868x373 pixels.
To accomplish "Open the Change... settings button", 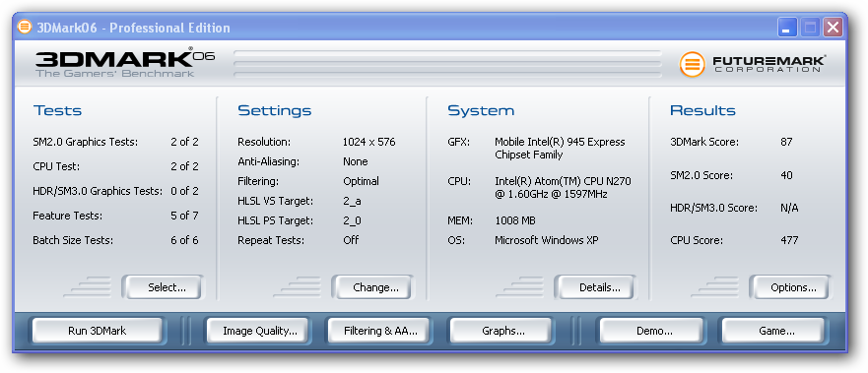I will click(372, 287).
